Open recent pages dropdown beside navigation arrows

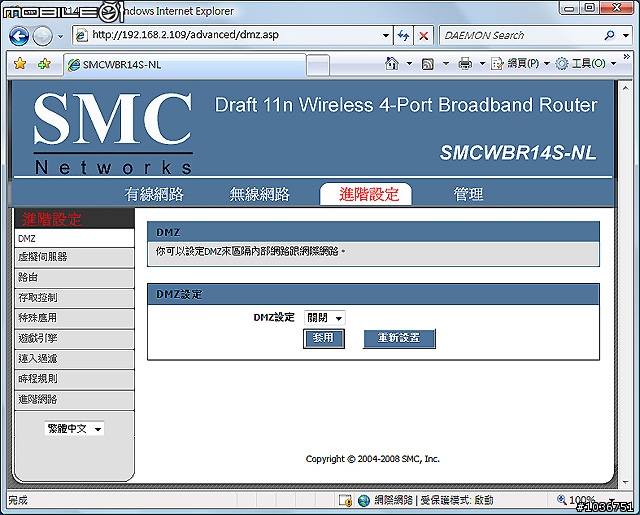60,36
